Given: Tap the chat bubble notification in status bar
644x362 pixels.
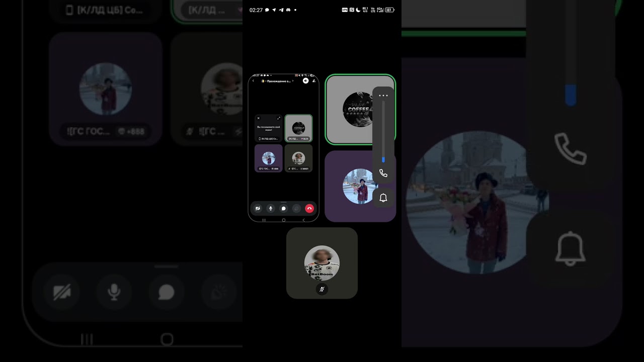Looking at the screenshot, I should (x=267, y=10).
